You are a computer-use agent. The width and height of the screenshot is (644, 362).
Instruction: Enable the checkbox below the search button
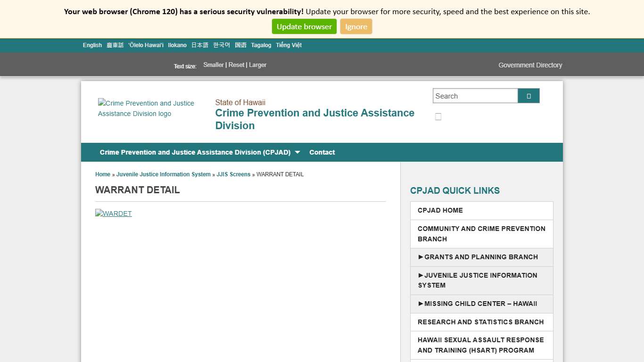click(438, 116)
